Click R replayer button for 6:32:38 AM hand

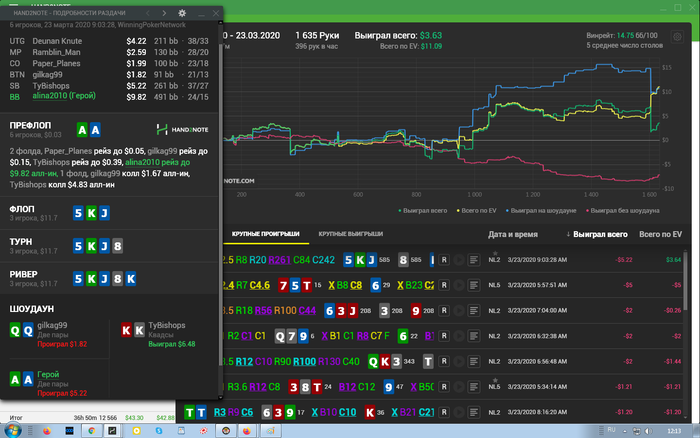click(444, 336)
